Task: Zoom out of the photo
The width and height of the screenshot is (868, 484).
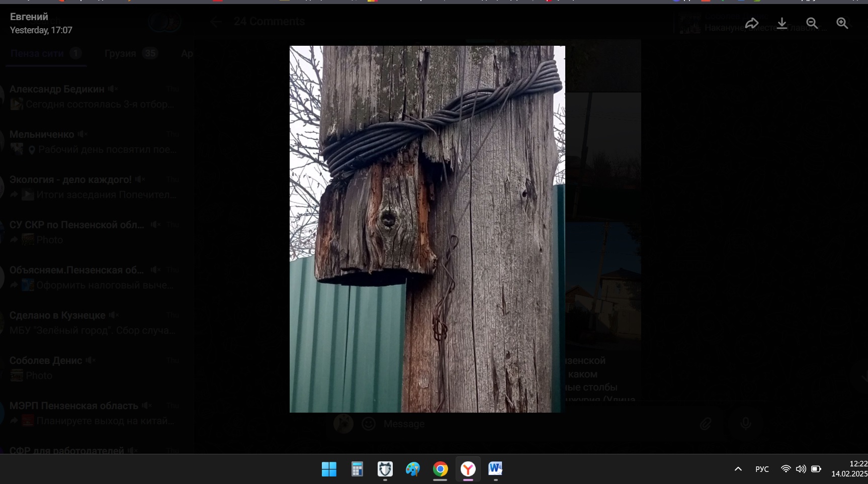Action: coord(812,23)
